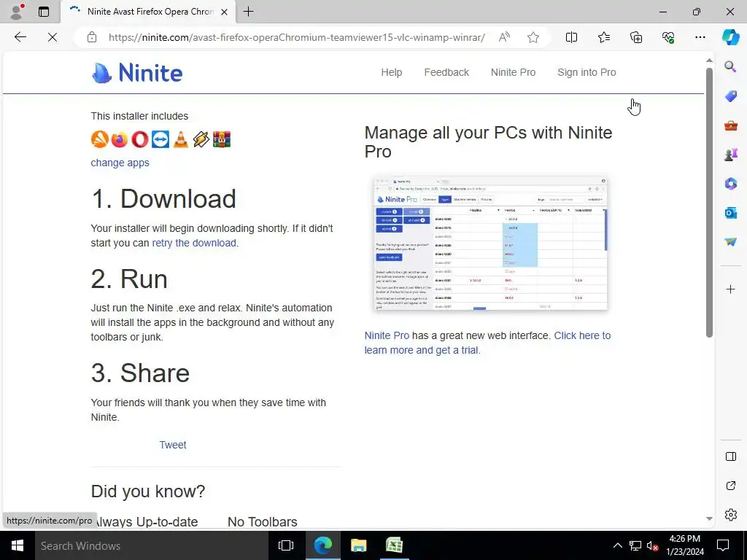Open Microsoft 365 in sidebar
The height and width of the screenshot is (560, 747).
point(730,183)
